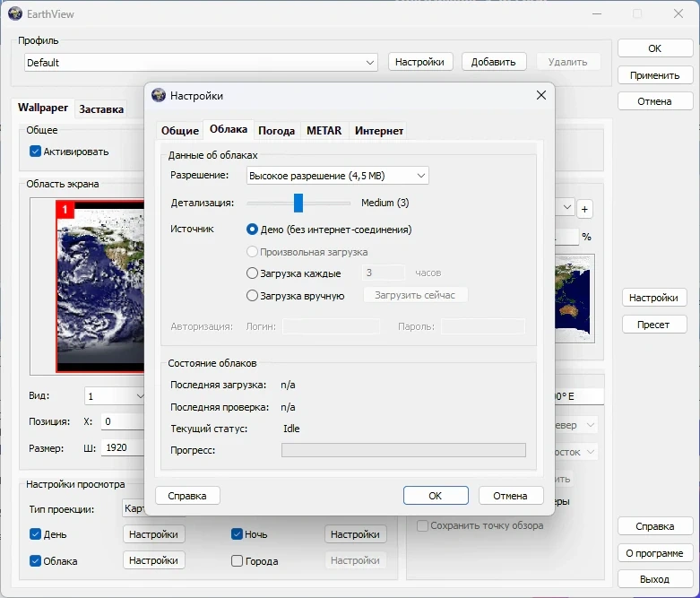Open Настройки for День
The width and height of the screenshot is (700, 598).
(x=153, y=534)
